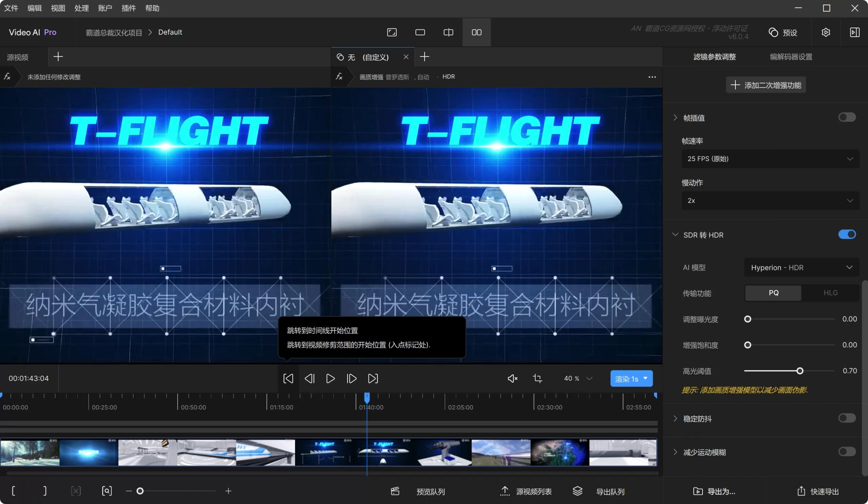Select PQ transfer function
This screenshot has width=868, height=504.
773,293
